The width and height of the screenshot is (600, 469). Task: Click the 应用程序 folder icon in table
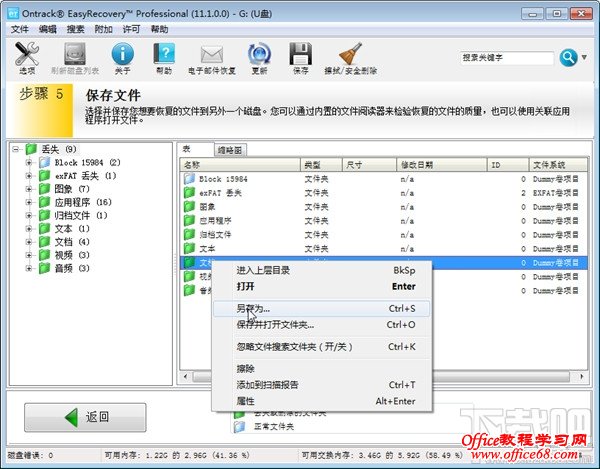pos(189,220)
